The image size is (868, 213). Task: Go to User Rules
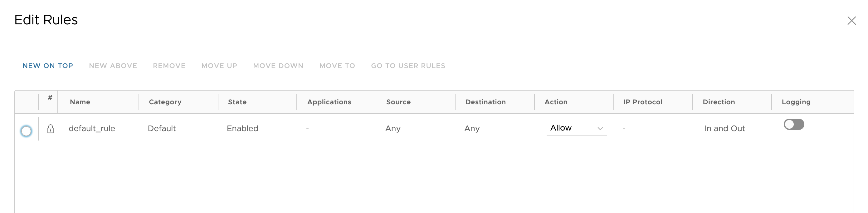click(408, 66)
